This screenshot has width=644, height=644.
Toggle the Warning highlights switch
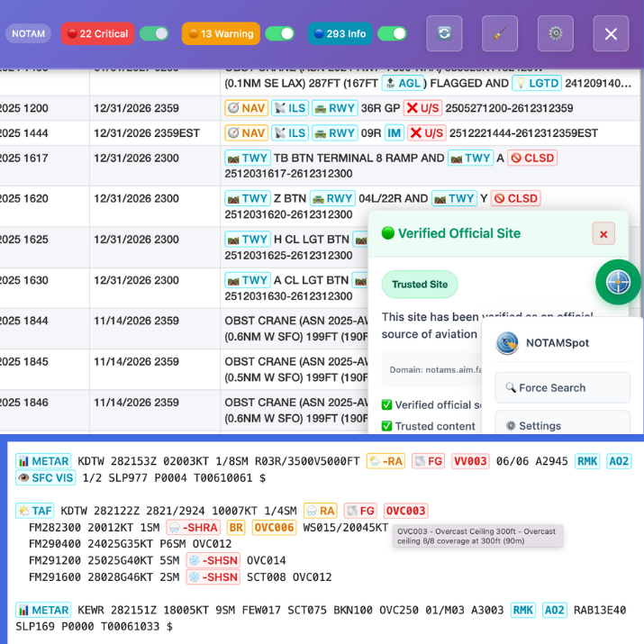(280, 33)
